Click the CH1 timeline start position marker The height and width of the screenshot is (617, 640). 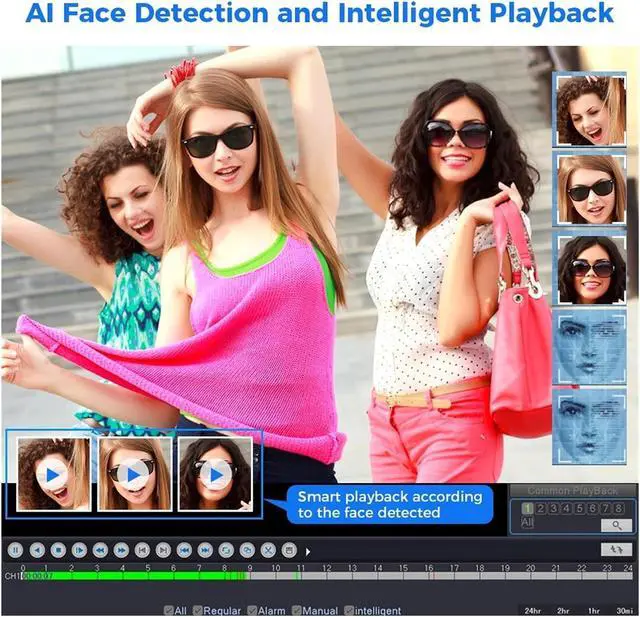(22, 576)
